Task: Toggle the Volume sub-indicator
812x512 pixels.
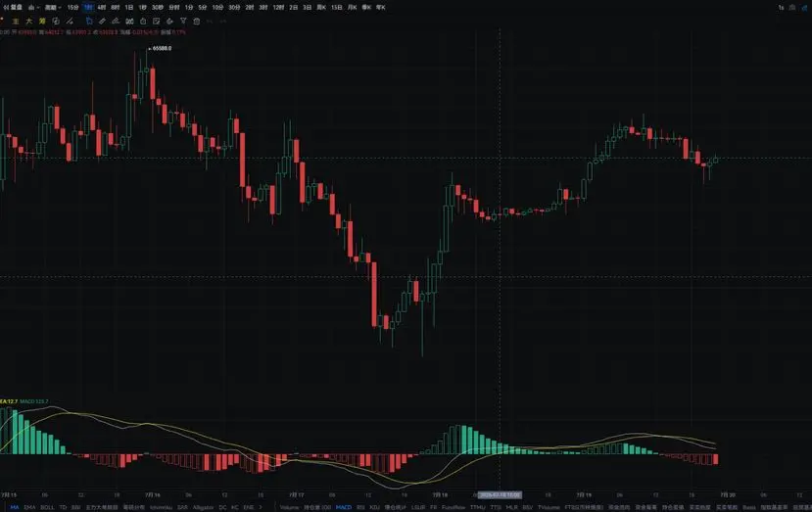Action: coord(289,507)
